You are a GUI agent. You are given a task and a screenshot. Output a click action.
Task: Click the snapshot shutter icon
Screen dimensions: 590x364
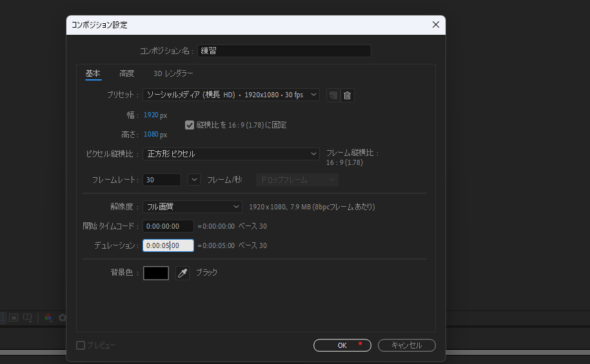click(63, 318)
